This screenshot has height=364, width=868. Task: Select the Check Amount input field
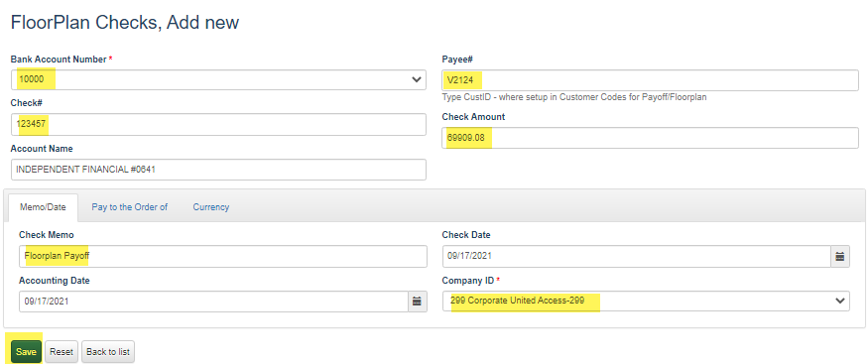point(650,138)
